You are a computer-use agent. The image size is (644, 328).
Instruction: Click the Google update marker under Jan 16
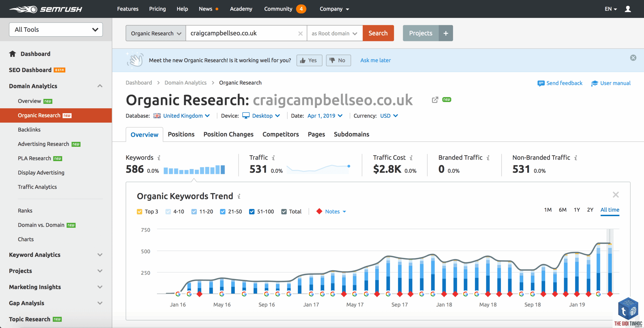[178, 294]
